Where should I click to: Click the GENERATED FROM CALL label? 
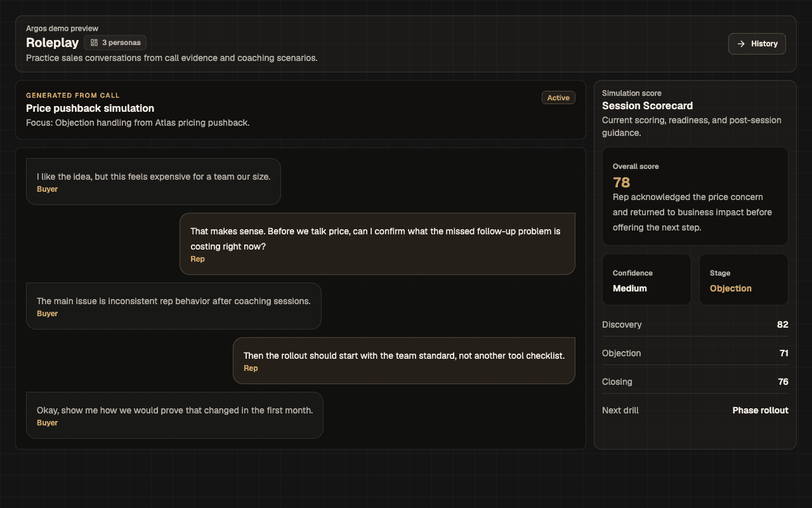pyautogui.click(x=73, y=95)
